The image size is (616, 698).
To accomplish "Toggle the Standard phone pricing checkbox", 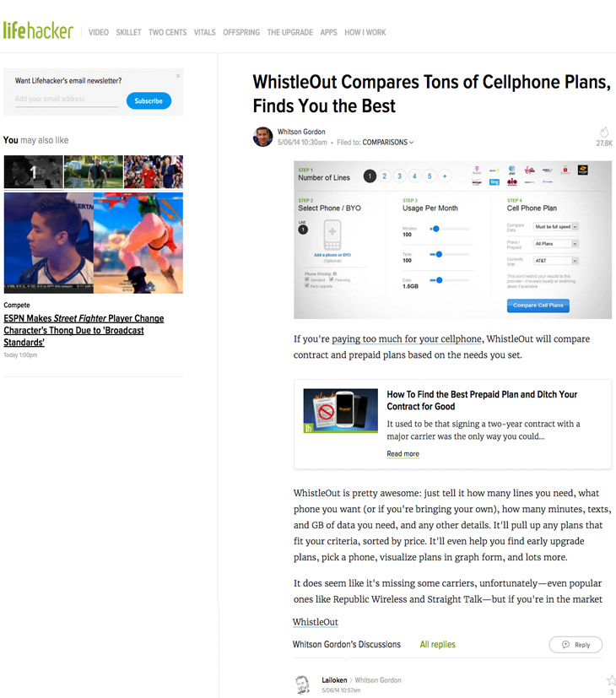I will [x=307, y=279].
